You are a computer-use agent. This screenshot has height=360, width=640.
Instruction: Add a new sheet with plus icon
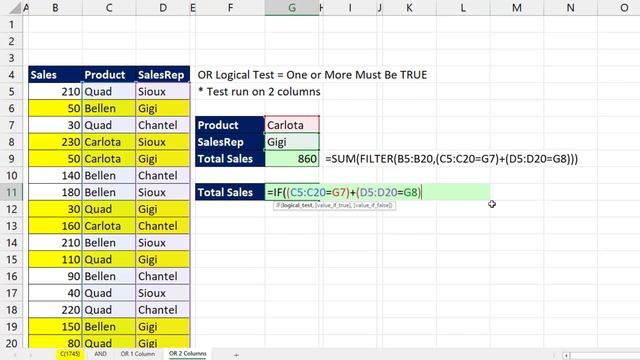click(x=236, y=355)
